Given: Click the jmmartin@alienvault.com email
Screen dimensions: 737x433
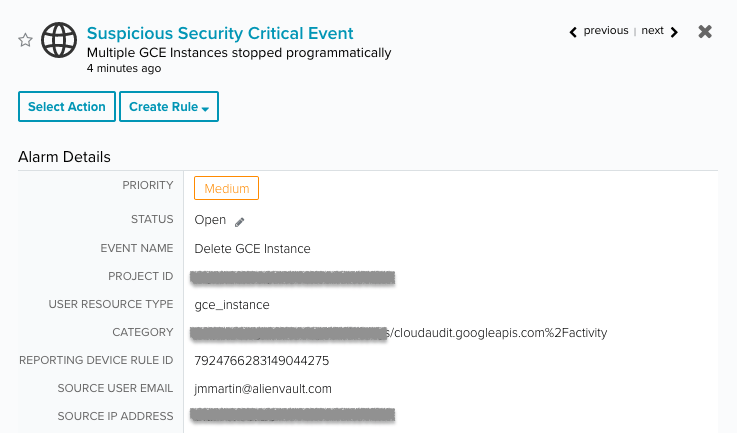Looking at the screenshot, I should pos(263,389).
